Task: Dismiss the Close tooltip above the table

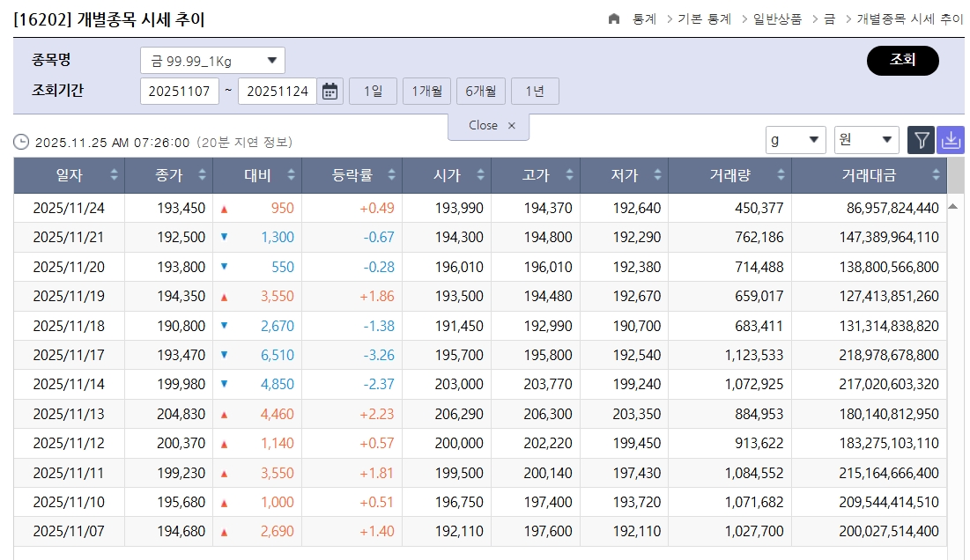Action: pos(511,126)
